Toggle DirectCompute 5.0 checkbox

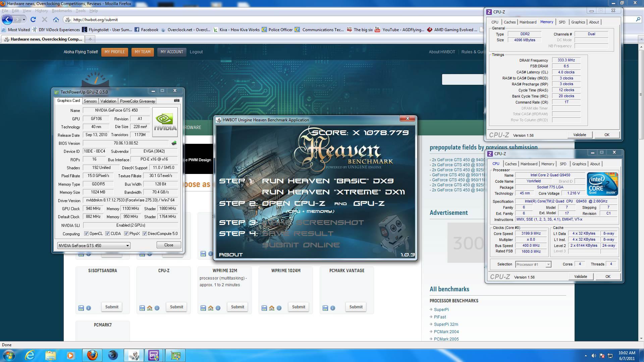click(145, 234)
